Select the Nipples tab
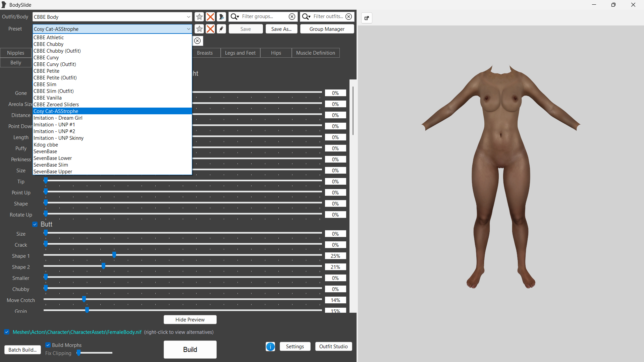Viewport: 644px width, 362px height. click(x=16, y=53)
